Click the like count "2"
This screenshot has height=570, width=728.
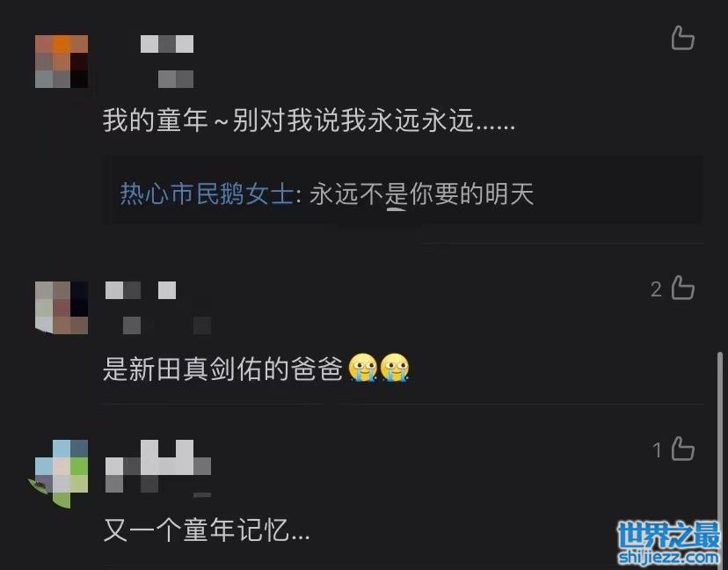[656, 289]
